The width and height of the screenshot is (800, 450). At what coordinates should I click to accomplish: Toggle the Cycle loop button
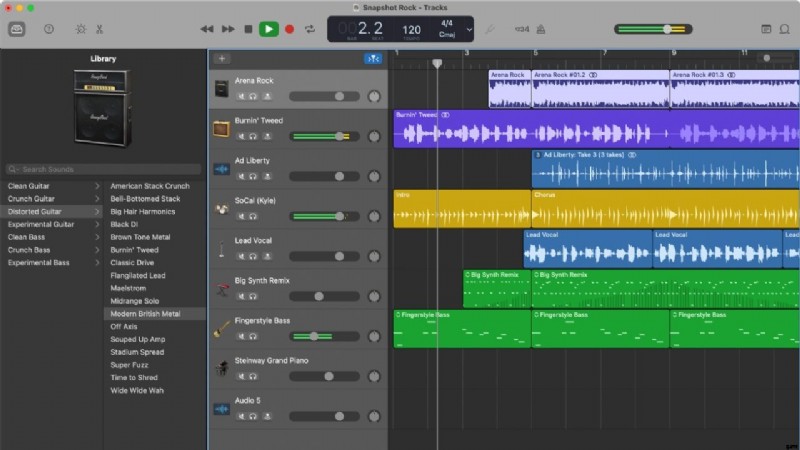pos(309,30)
